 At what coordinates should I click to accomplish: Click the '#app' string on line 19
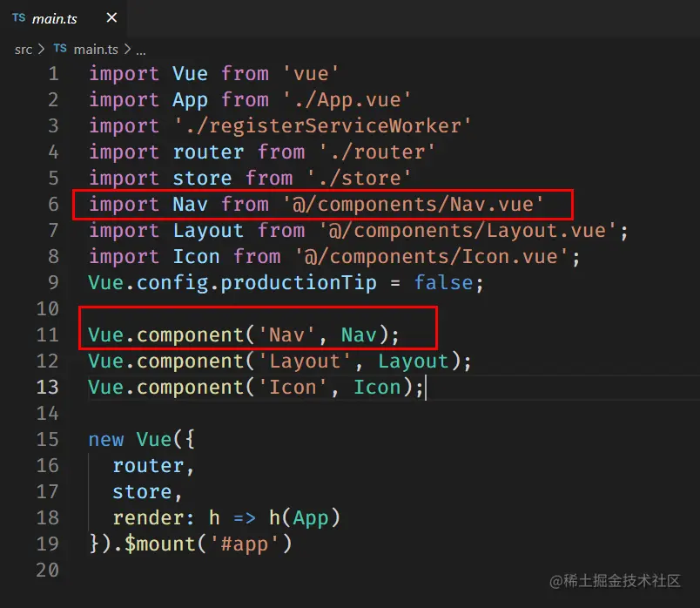tap(245, 544)
